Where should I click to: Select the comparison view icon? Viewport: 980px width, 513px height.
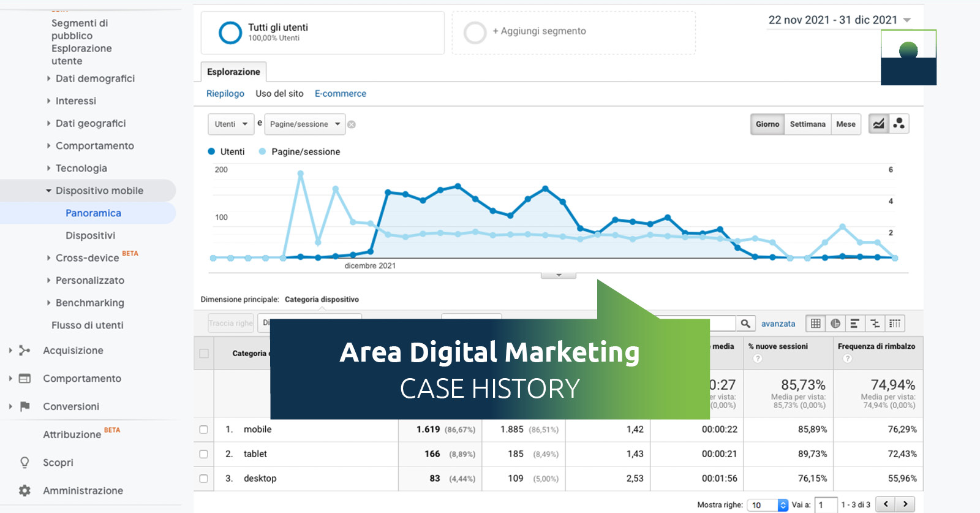pyautogui.click(x=875, y=324)
